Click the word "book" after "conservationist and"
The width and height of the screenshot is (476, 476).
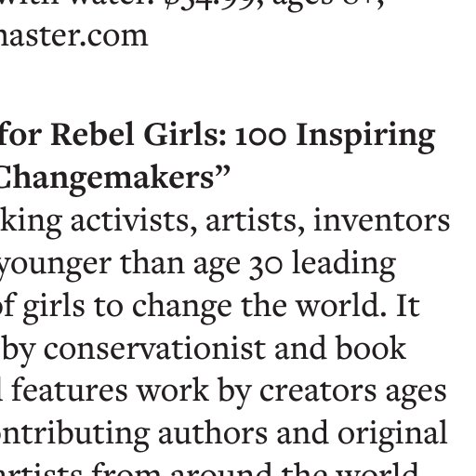point(371,348)
